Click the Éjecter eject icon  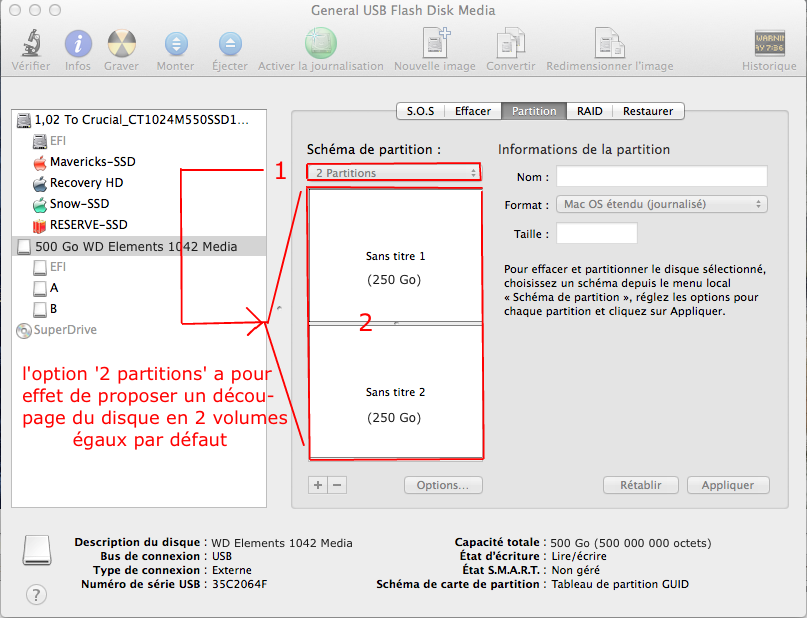click(x=230, y=44)
